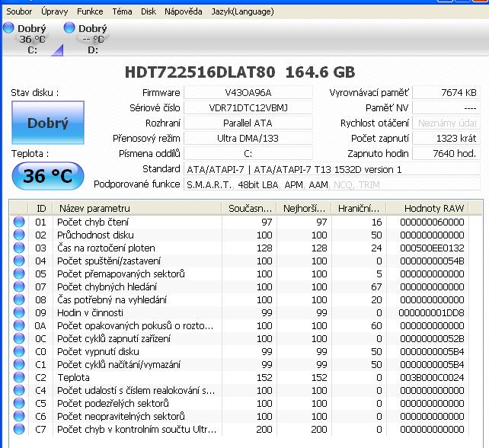Click status orb of row 05

[x=19, y=274]
